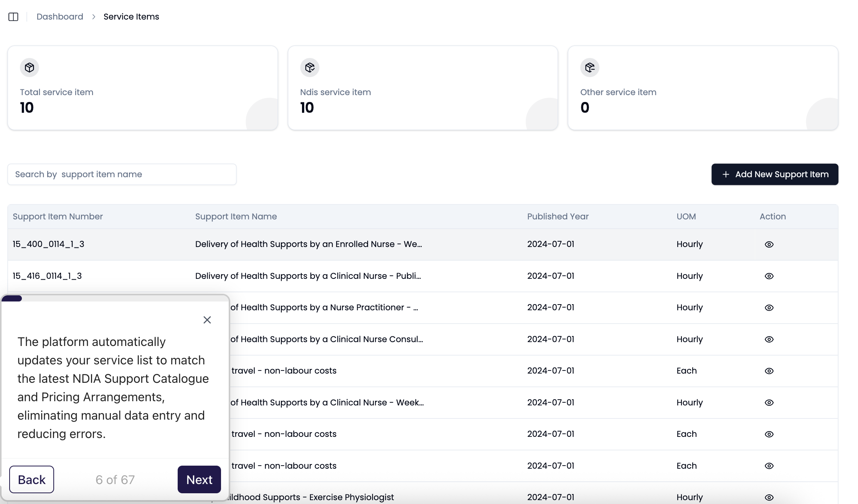Click the Total service item cube icon
The height and width of the screenshot is (504, 858).
[30, 68]
